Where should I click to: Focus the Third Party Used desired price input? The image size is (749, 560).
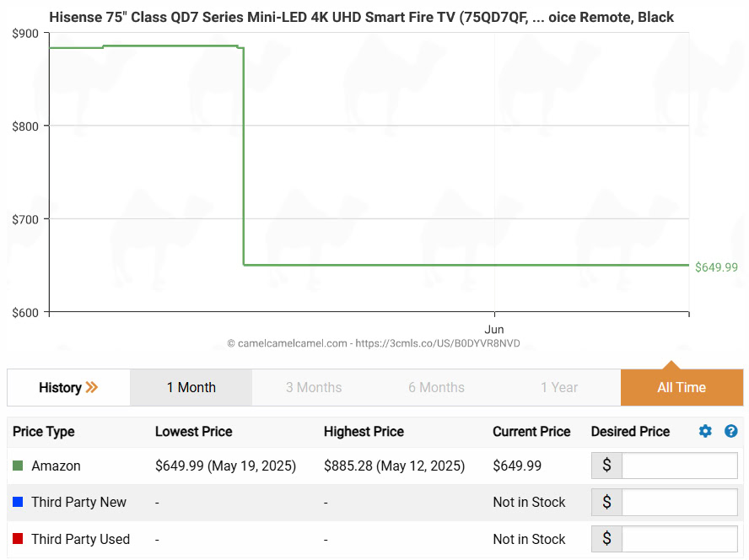[x=679, y=540]
